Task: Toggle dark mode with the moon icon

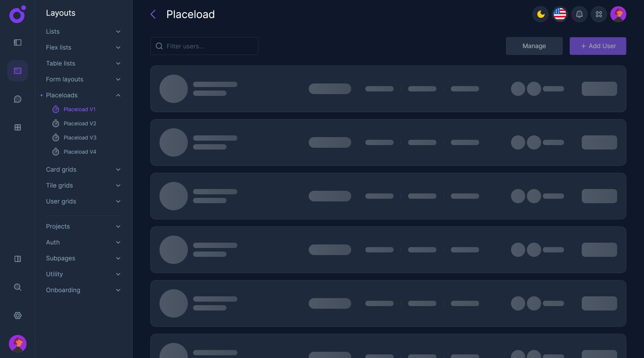Action: [x=540, y=14]
